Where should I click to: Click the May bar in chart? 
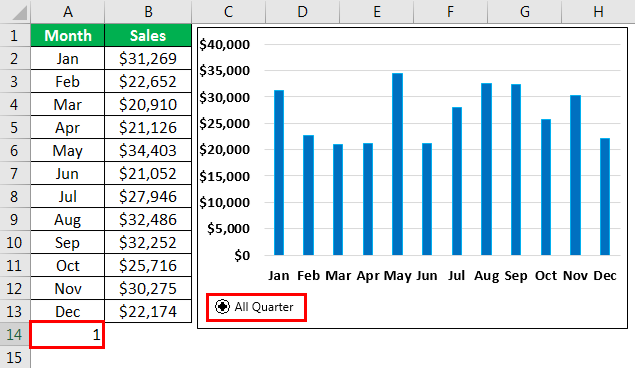(x=397, y=164)
